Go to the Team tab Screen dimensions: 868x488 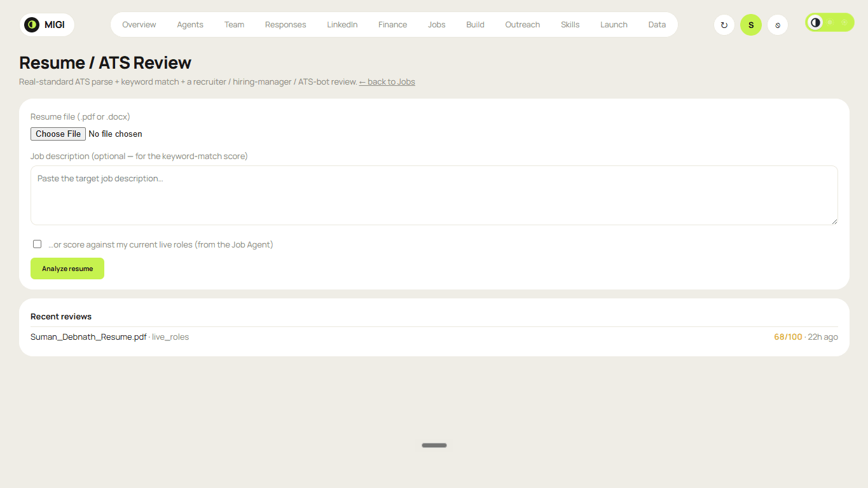pos(234,25)
